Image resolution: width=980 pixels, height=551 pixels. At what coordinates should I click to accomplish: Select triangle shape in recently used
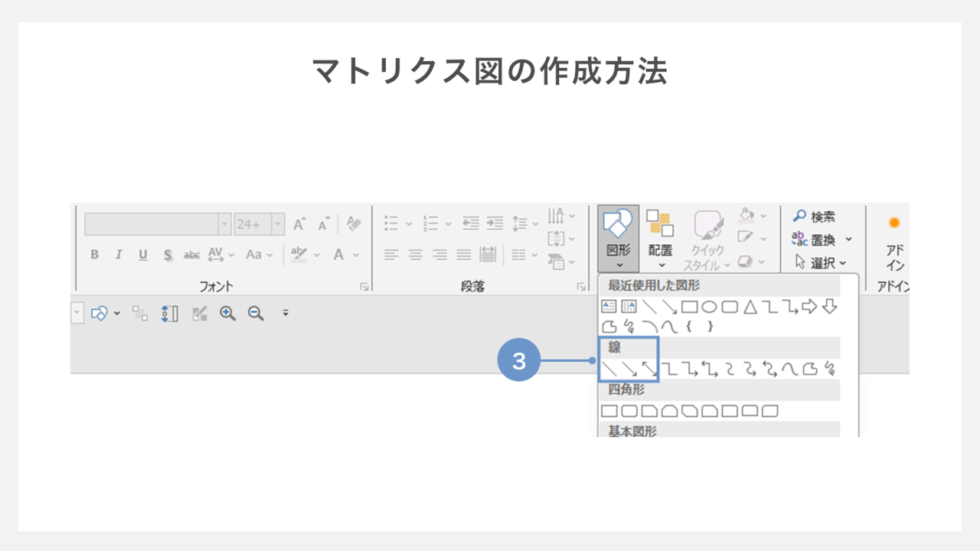click(750, 307)
